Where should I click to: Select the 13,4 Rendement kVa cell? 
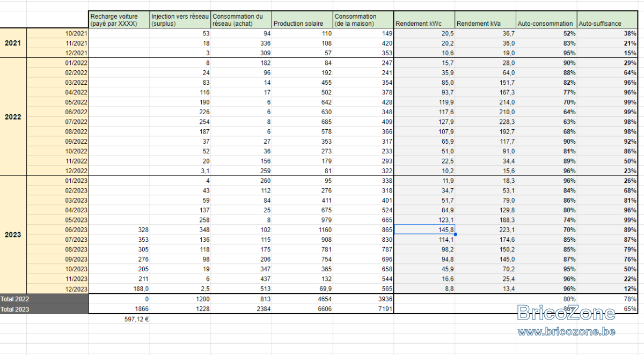point(486,289)
